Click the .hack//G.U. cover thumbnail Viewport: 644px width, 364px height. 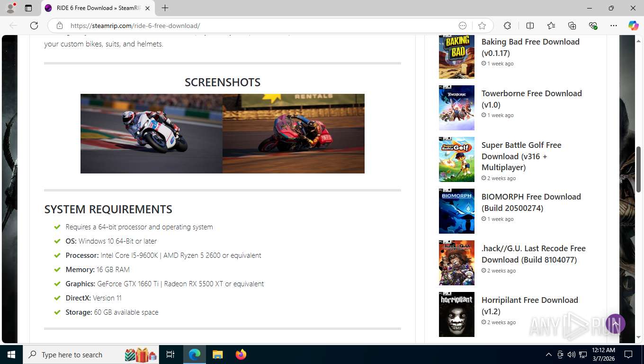pos(456,263)
